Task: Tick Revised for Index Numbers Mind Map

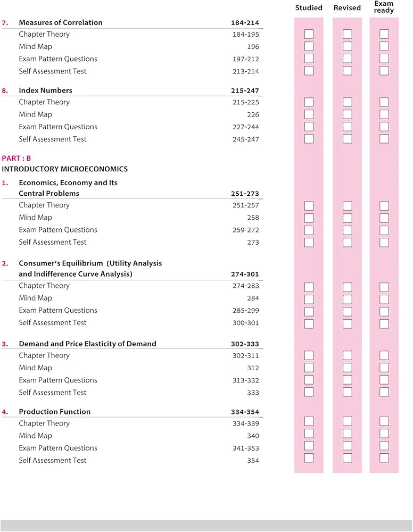Action: click(348, 114)
